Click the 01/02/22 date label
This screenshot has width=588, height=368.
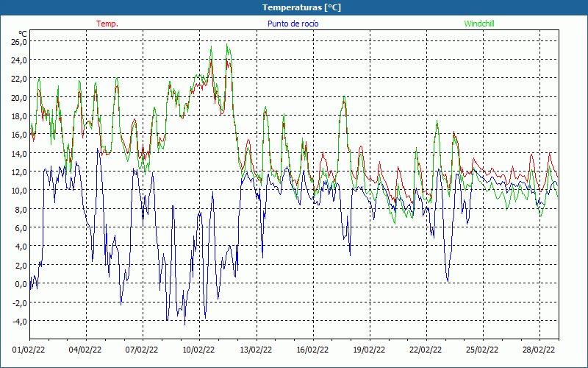click(x=29, y=350)
